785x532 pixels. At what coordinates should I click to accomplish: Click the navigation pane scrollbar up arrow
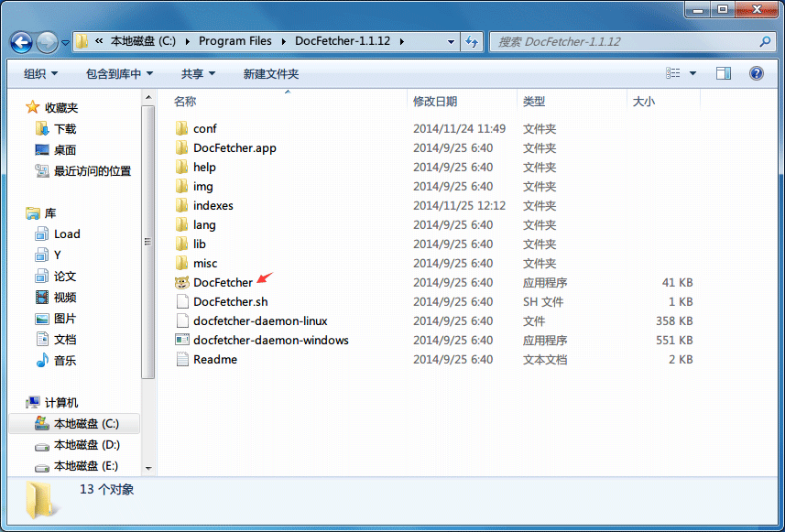tap(147, 98)
